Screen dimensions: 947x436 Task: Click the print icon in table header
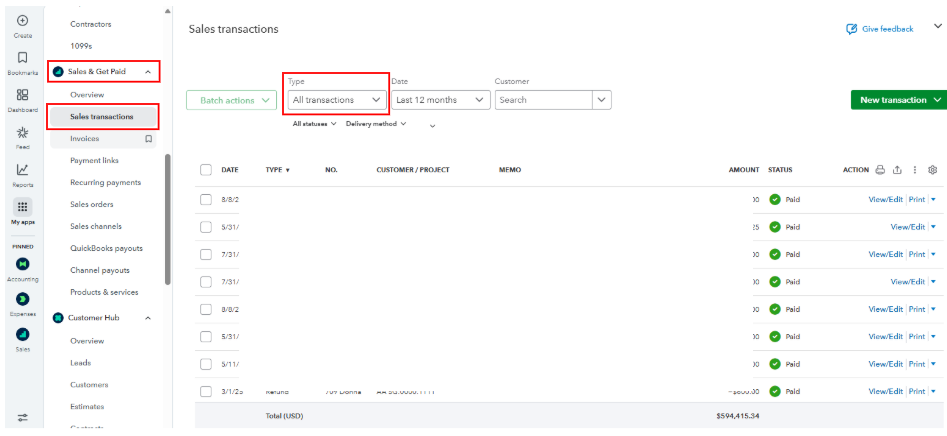tap(880, 170)
